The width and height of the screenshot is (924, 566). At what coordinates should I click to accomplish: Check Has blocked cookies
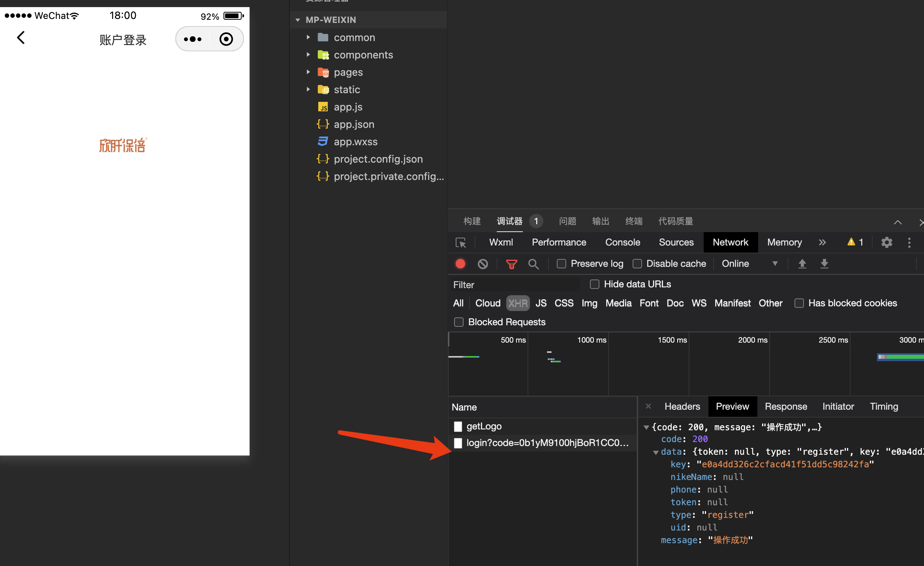point(799,303)
